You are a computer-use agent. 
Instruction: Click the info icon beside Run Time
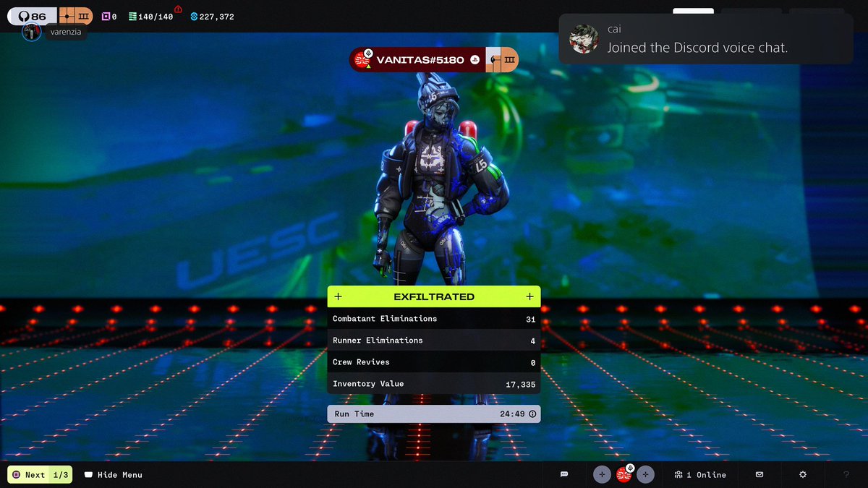(x=532, y=414)
